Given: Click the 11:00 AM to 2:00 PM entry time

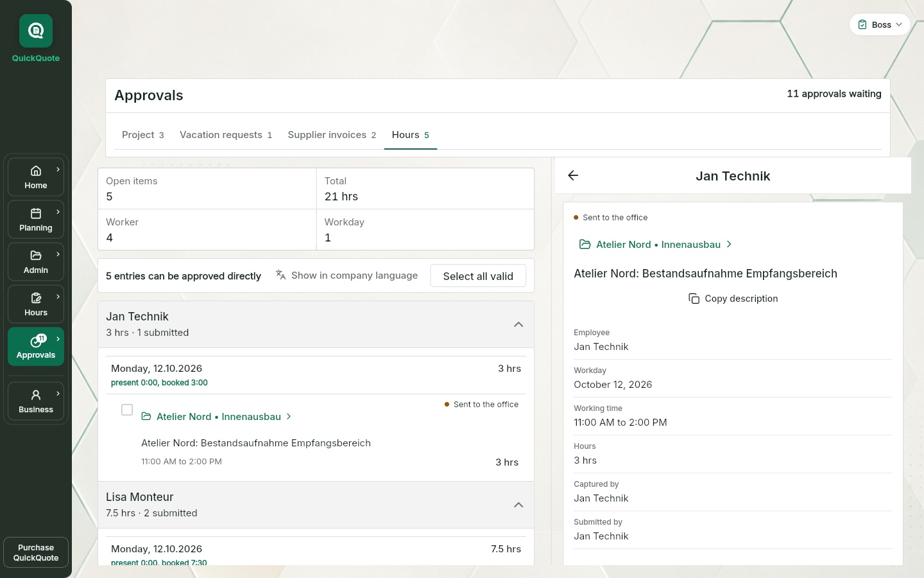Looking at the screenshot, I should pos(182,462).
